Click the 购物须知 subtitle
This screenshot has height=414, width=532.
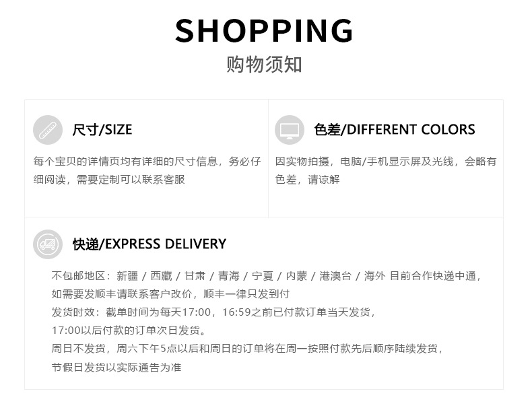pyautogui.click(x=264, y=65)
